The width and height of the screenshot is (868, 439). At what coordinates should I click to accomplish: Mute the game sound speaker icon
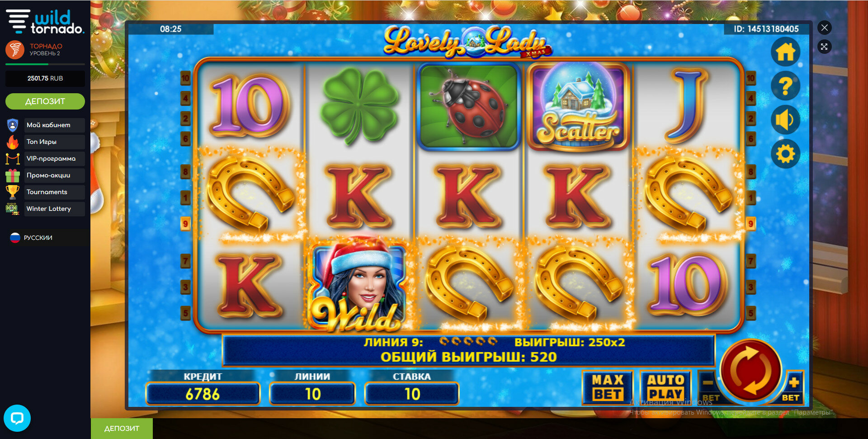[785, 119]
